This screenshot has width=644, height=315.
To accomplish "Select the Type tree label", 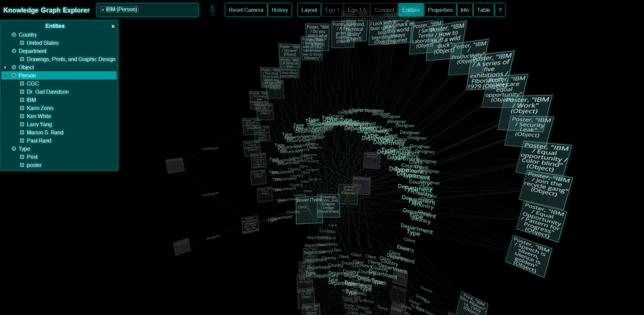I will (24, 149).
